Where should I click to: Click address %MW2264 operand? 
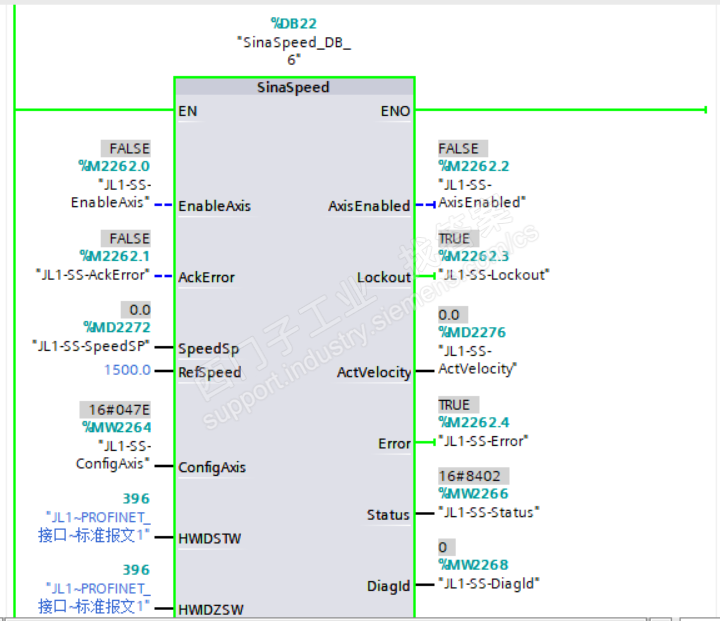(117, 427)
